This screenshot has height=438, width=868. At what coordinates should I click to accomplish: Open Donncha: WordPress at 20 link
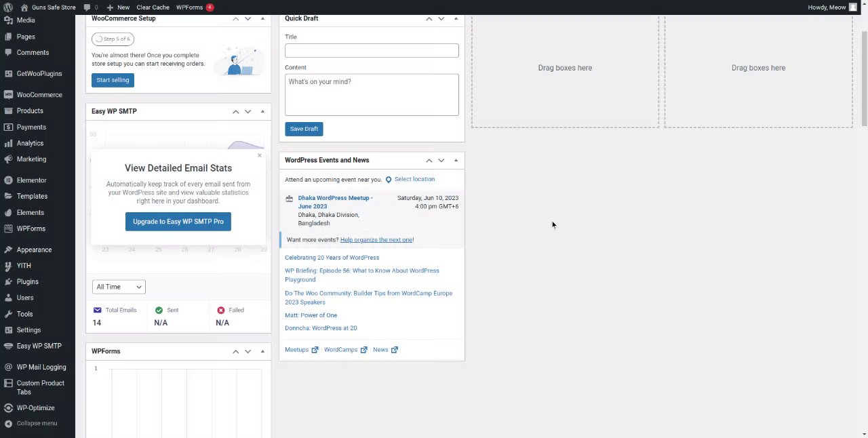coord(321,328)
